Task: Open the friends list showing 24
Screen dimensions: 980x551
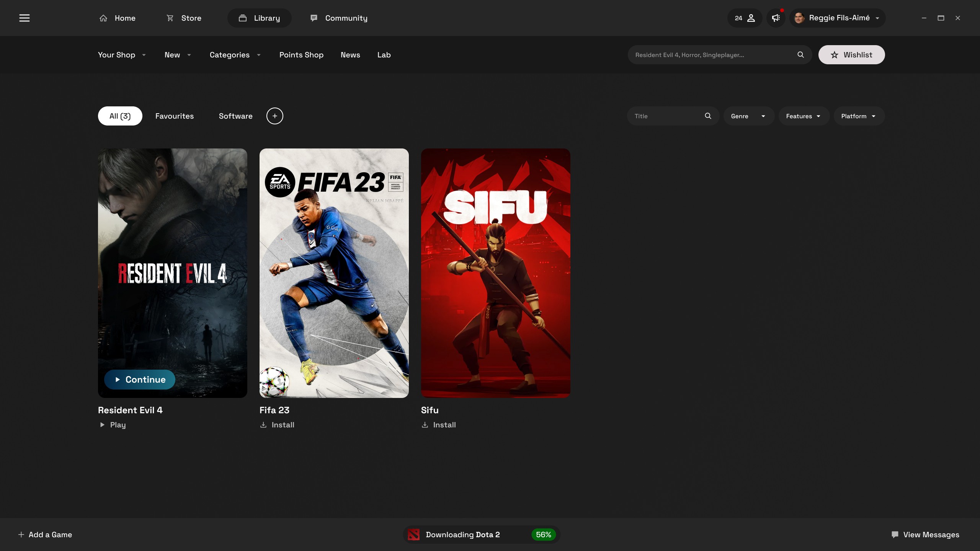Action: tap(745, 18)
